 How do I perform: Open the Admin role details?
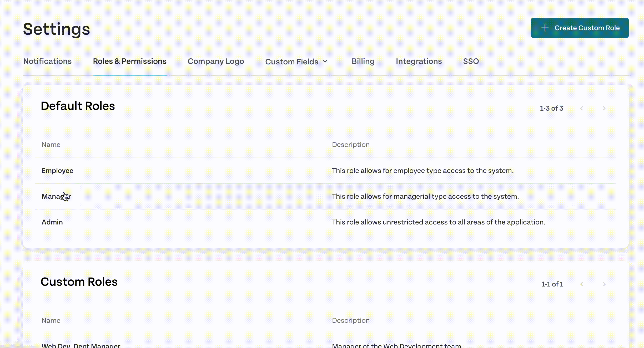point(52,222)
